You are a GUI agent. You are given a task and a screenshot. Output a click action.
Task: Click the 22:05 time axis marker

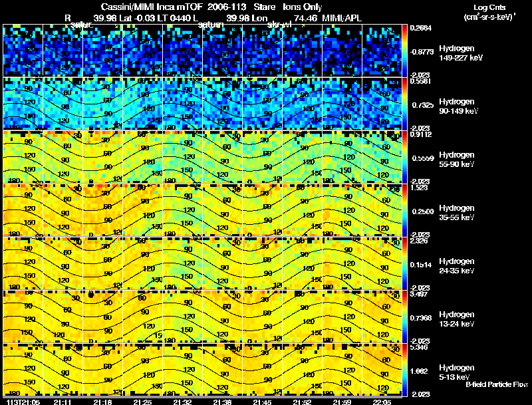[x=382, y=402]
